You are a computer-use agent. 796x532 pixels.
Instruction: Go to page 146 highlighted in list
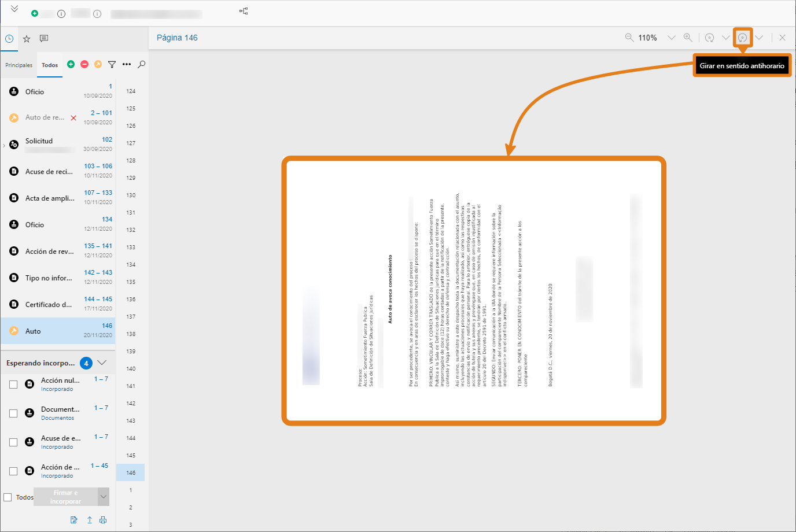131,472
